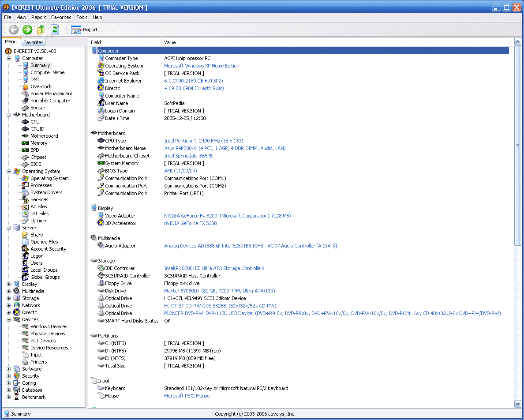
Task: Collapse the Server tree node
Action: [9, 228]
